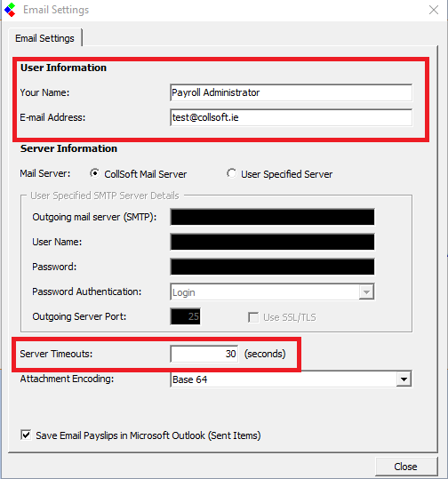Viewport: 448px width, 479px height.
Task: Click the Save Email Payslips label text
Action: click(x=148, y=435)
